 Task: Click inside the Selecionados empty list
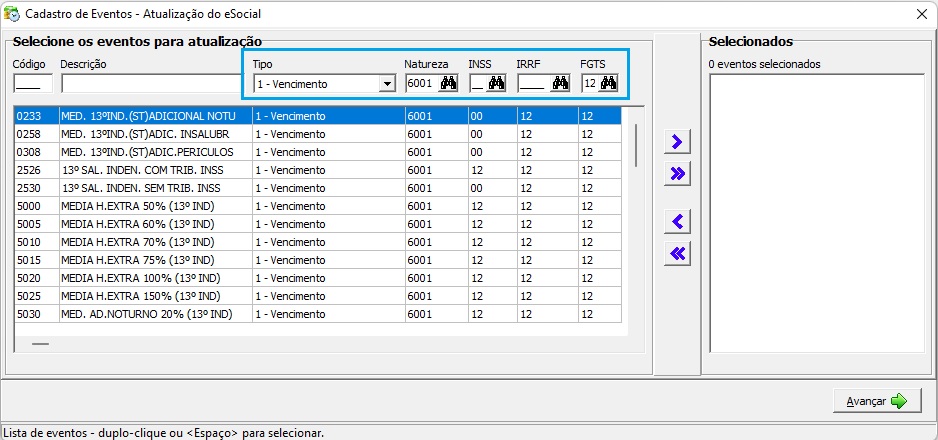pyautogui.click(x=817, y=213)
